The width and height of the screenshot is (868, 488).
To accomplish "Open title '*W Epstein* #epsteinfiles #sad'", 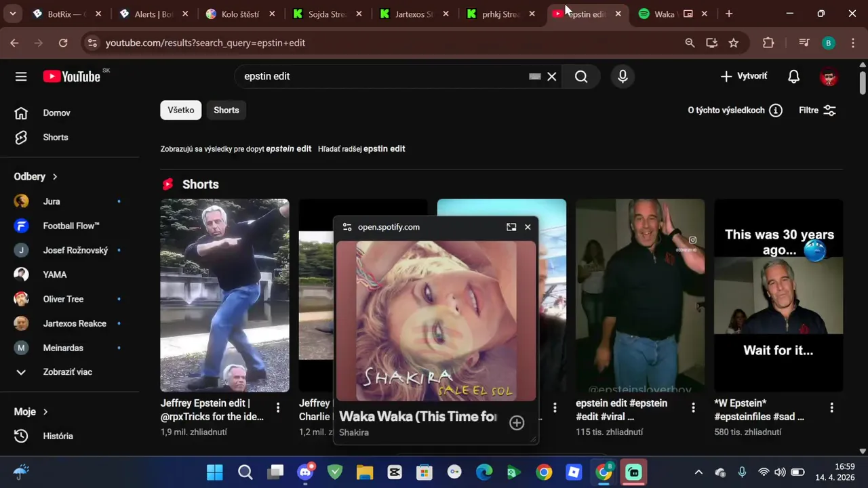I will [x=759, y=410].
